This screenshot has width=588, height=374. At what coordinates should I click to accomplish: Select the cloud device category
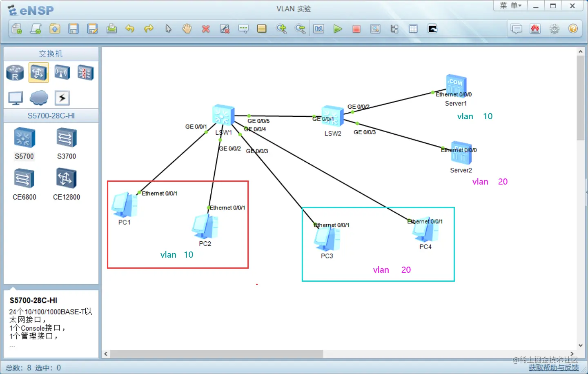pos(39,98)
